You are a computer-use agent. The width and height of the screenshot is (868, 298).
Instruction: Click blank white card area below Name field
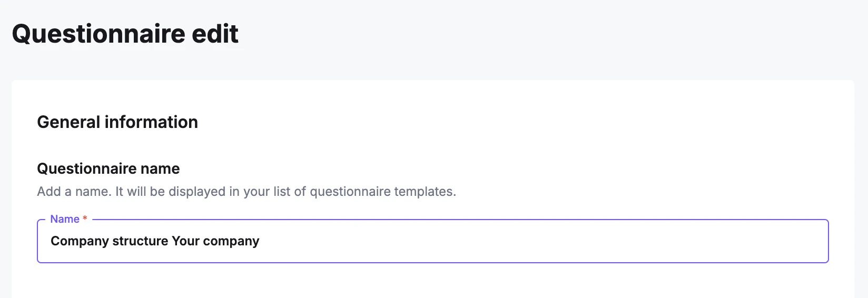point(432,282)
